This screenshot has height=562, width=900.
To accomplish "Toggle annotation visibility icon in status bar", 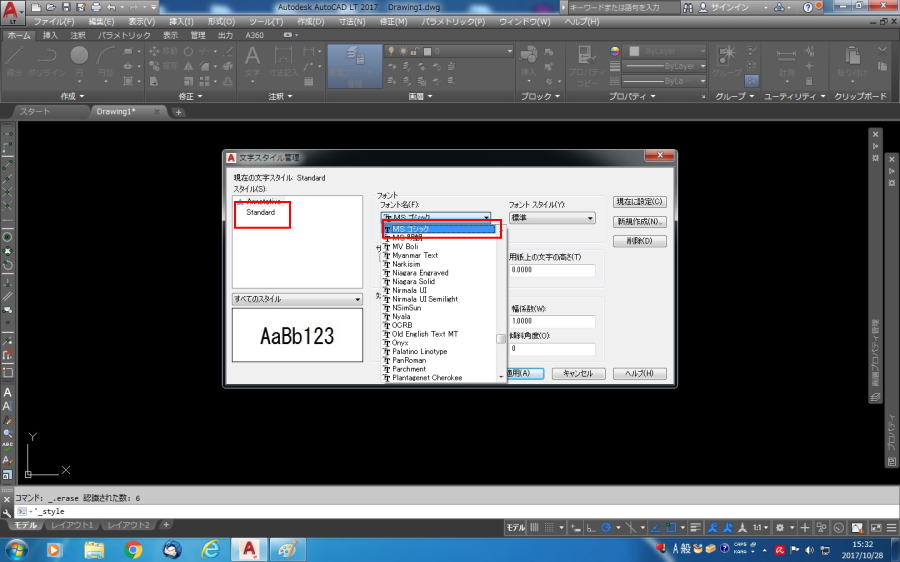I will pyautogui.click(x=712, y=528).
